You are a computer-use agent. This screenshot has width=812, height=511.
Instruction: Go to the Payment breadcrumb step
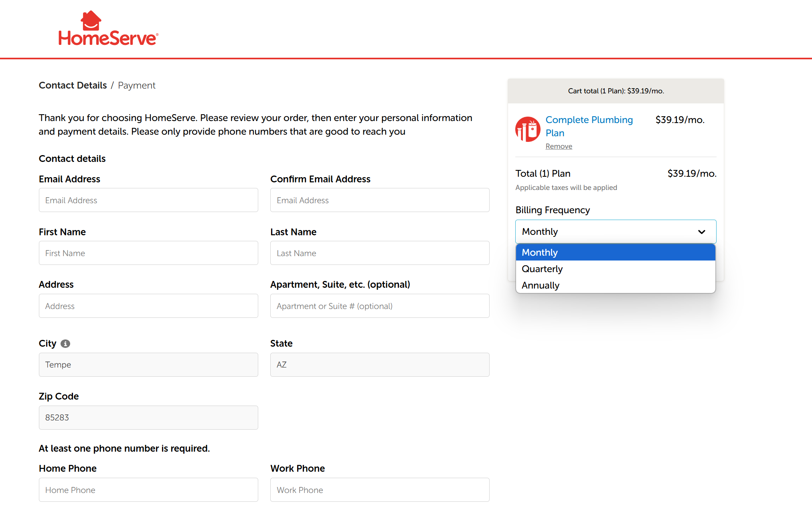click(137, 85)
